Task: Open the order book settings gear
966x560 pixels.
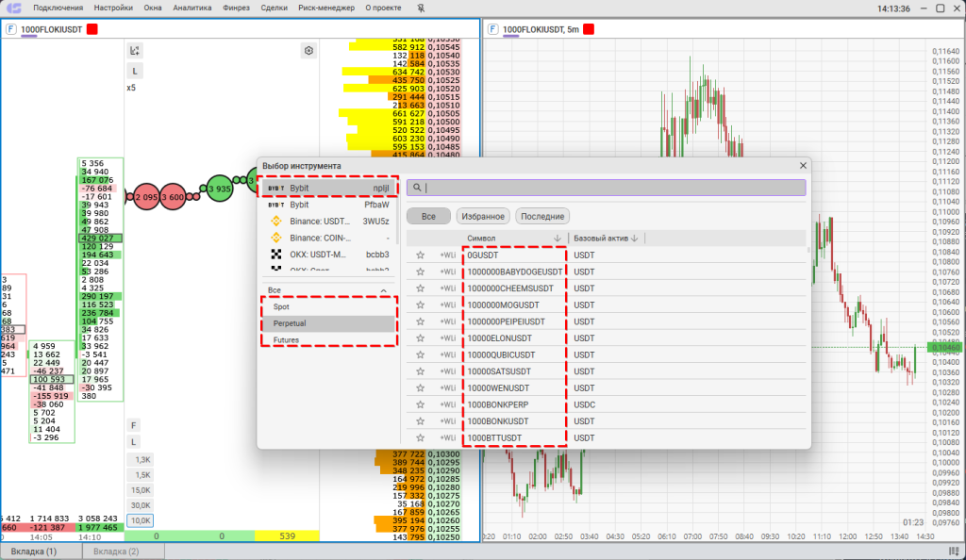Action: [x=308, y=51]
